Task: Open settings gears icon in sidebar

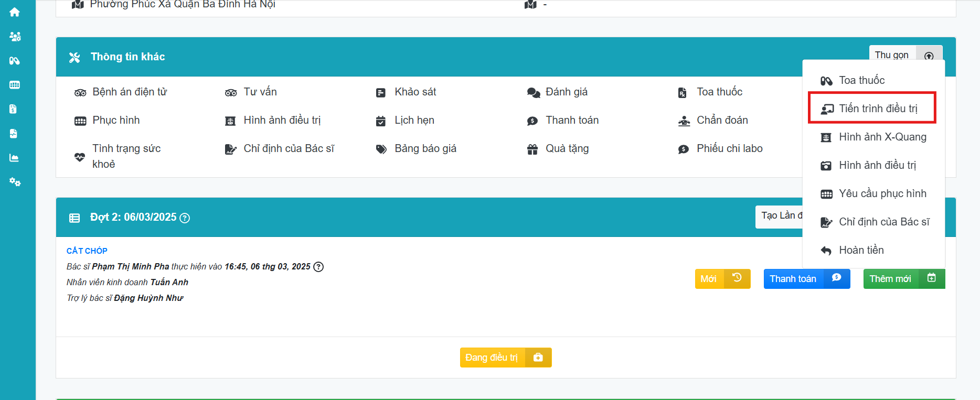Action: click(x=15, y=182)
